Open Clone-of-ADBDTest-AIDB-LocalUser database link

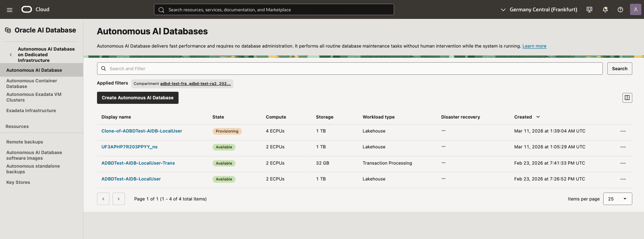pos(142,131)
